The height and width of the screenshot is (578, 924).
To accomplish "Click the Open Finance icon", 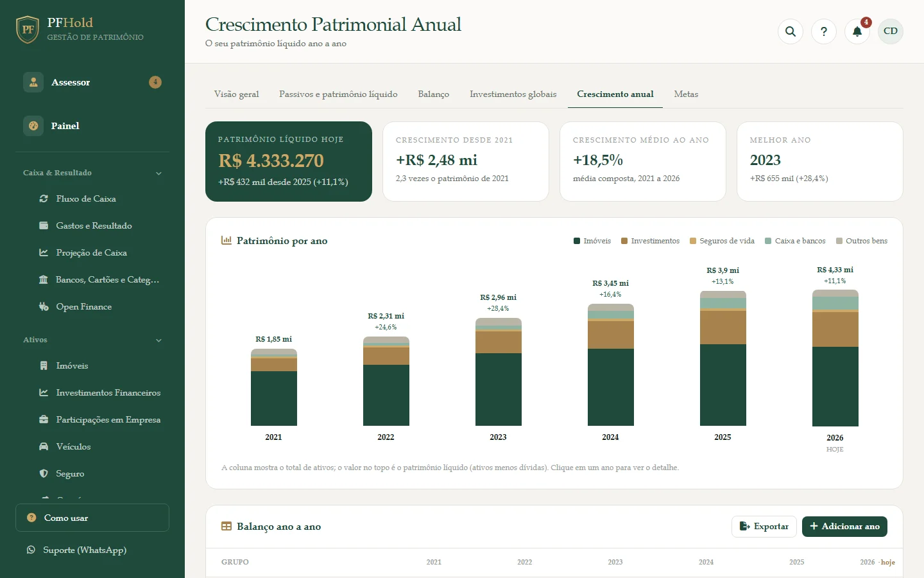I will (x=44, y=306).
